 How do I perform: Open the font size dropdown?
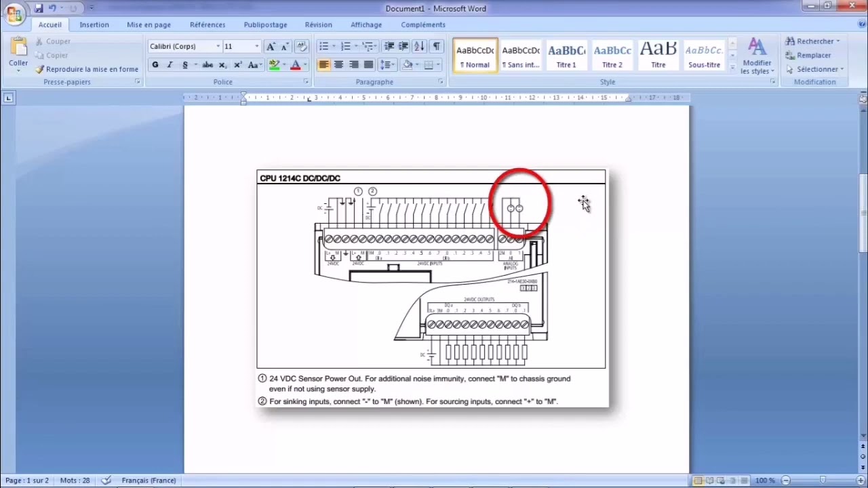pyautogui.click(x=256, y=46)
